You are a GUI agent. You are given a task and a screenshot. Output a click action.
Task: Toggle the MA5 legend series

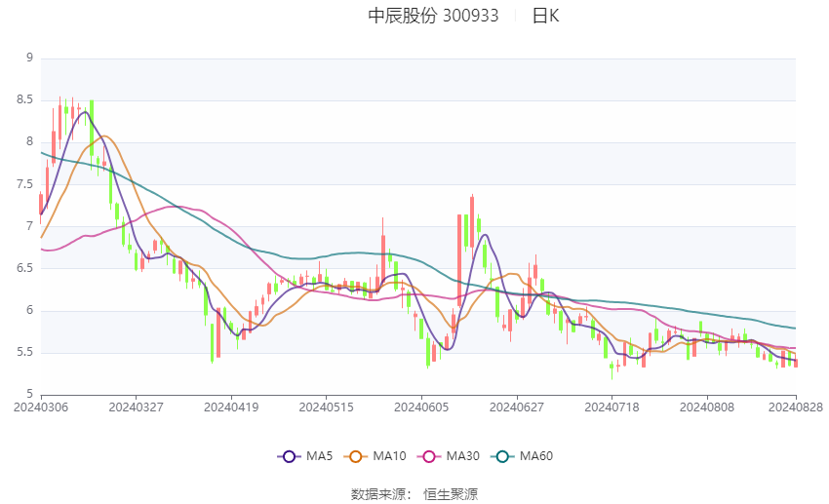[305, 456]
